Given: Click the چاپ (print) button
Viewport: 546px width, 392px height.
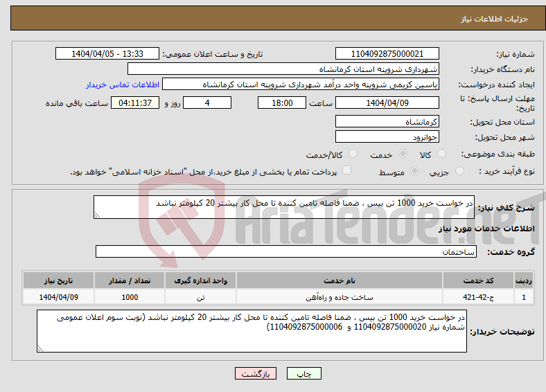Looking at the screenshot, I should pyautogui.click(x=303, y=373).
